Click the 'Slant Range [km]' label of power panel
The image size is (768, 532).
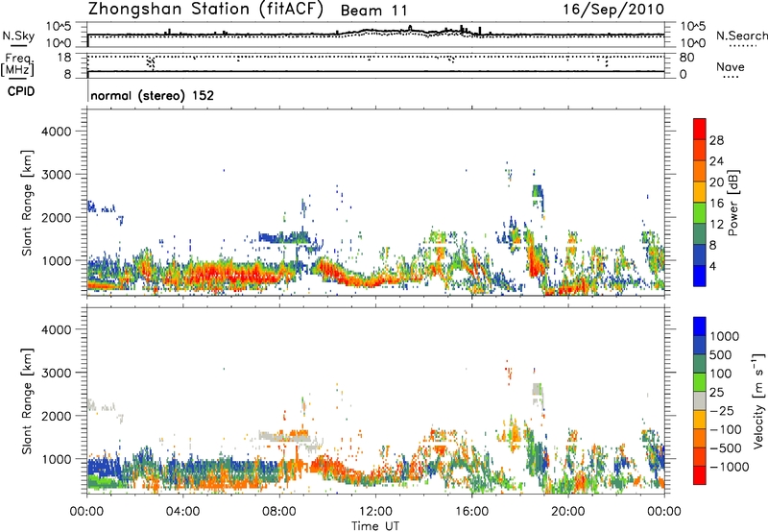click(27, 203)
